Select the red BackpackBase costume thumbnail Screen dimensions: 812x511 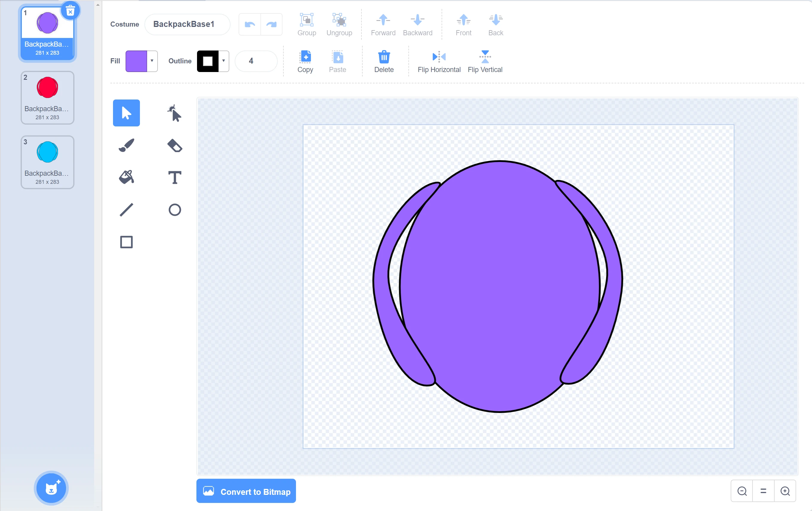pyautogui.click(x=47, y=97)
